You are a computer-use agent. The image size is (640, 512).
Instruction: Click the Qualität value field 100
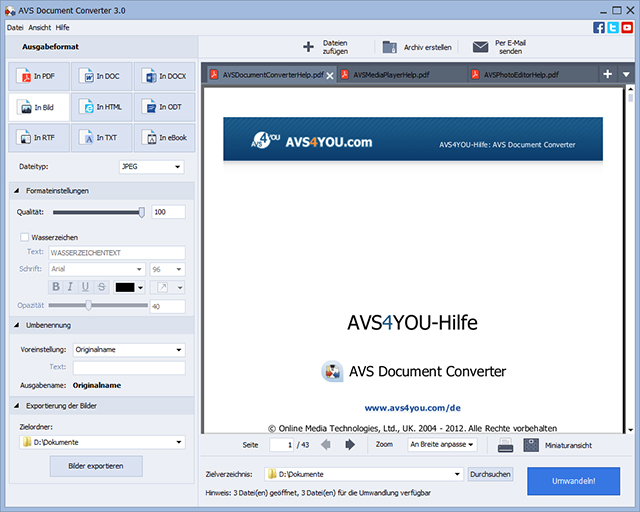tap(168, 212)
